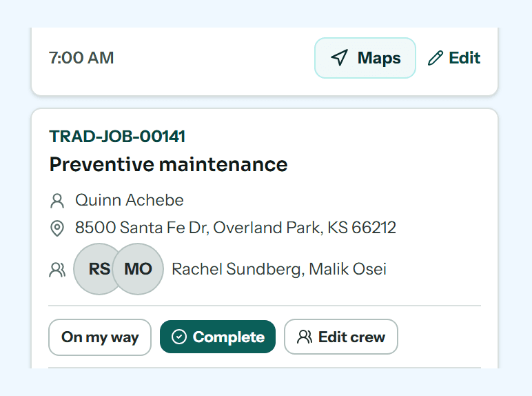
Task: Click the crew group icon beside avatars
Action: click(57, 270)
